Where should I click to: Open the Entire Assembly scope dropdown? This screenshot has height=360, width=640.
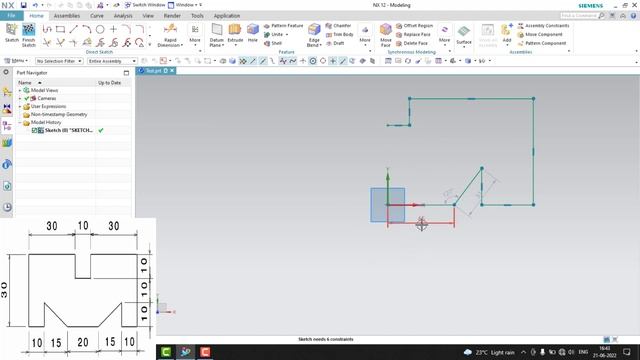[x=112, y=61]
